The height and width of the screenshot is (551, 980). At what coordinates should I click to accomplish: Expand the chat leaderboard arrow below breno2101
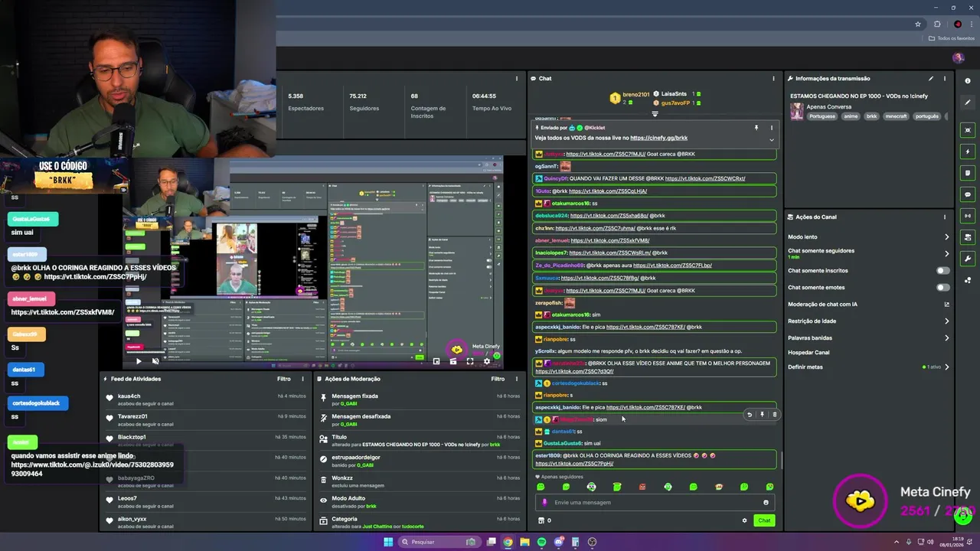[x=655, y=113]
